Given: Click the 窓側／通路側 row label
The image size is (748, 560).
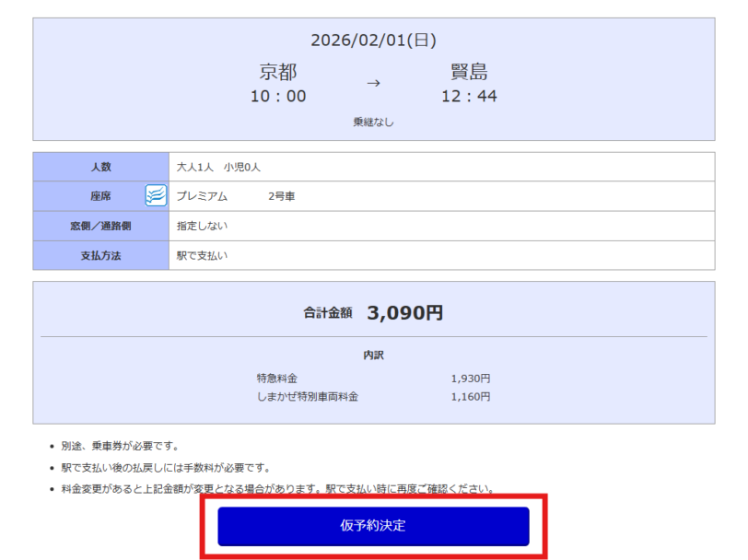Looking at the screenshot, I should (101, 226).
